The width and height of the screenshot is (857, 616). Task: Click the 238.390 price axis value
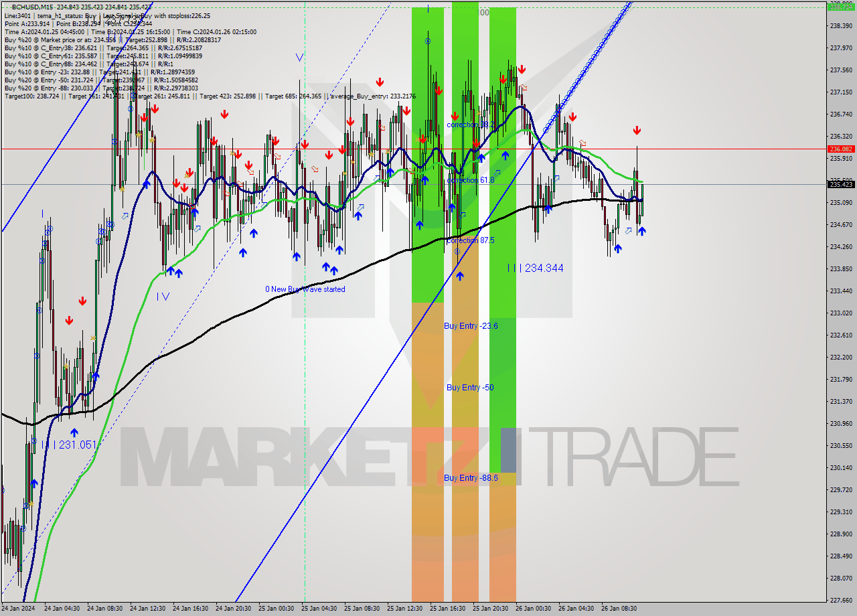coord(841,25)
